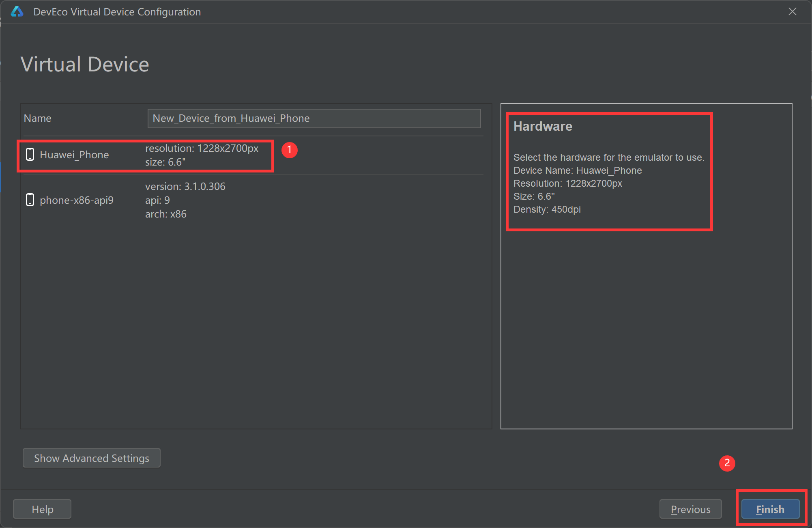
Task: Click the Name input field
Action: tap(314, 118)
